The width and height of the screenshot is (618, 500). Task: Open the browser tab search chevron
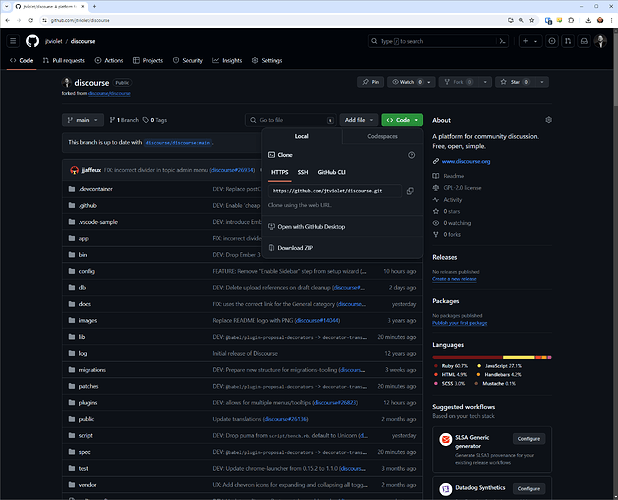click(x=7, y=6)
